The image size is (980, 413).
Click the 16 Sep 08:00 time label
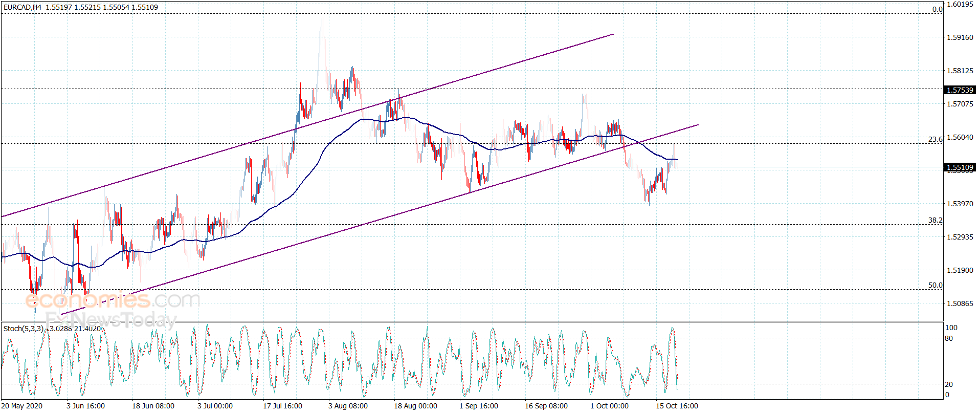click(x=546, y=406)
